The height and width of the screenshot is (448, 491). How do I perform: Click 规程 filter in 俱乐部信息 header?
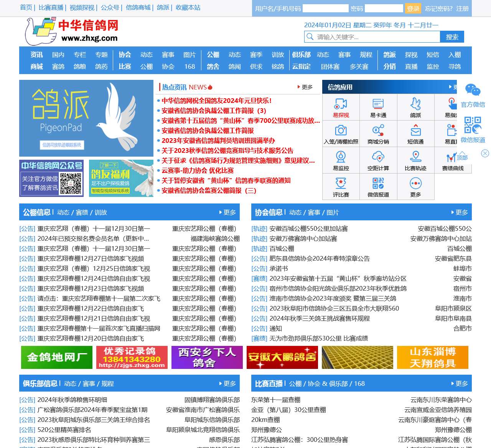pos(107,384)
